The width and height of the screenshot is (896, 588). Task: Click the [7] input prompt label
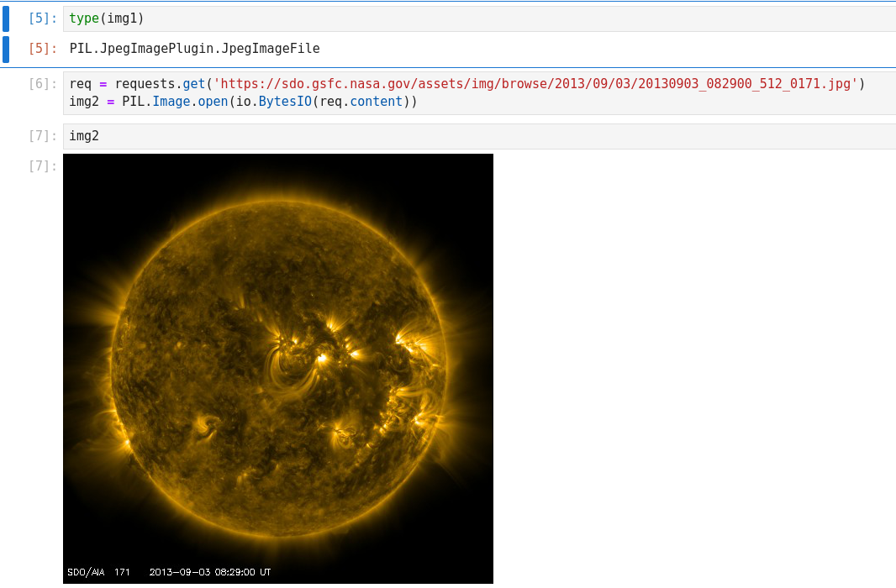pyautogui.click(x=41, y=136)
